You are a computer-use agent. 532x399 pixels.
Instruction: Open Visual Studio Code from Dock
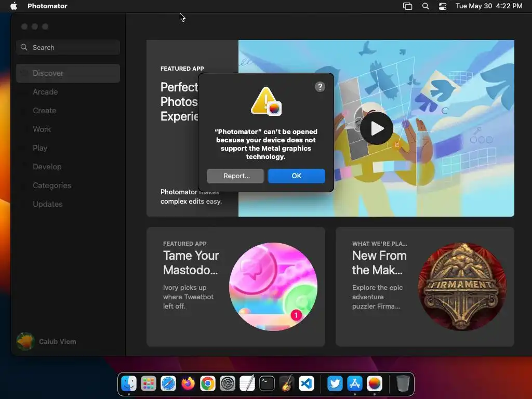(306, 384)
